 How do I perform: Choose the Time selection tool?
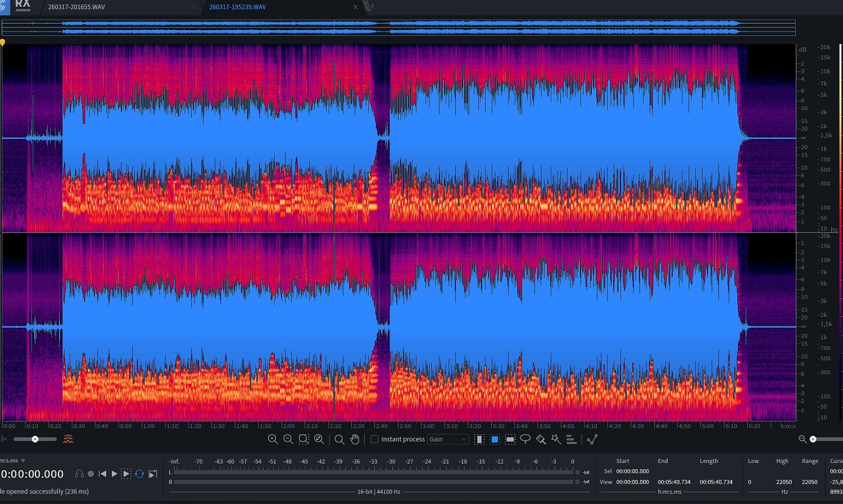click(479, 439)
